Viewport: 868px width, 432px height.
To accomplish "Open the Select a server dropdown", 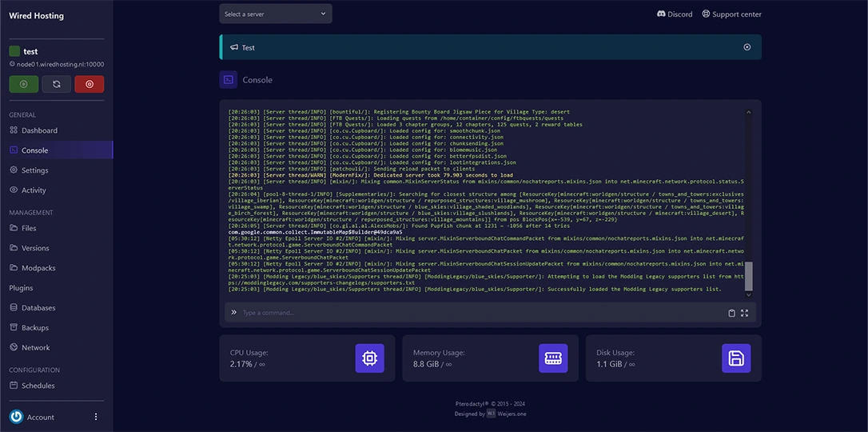I will point(276,14).
